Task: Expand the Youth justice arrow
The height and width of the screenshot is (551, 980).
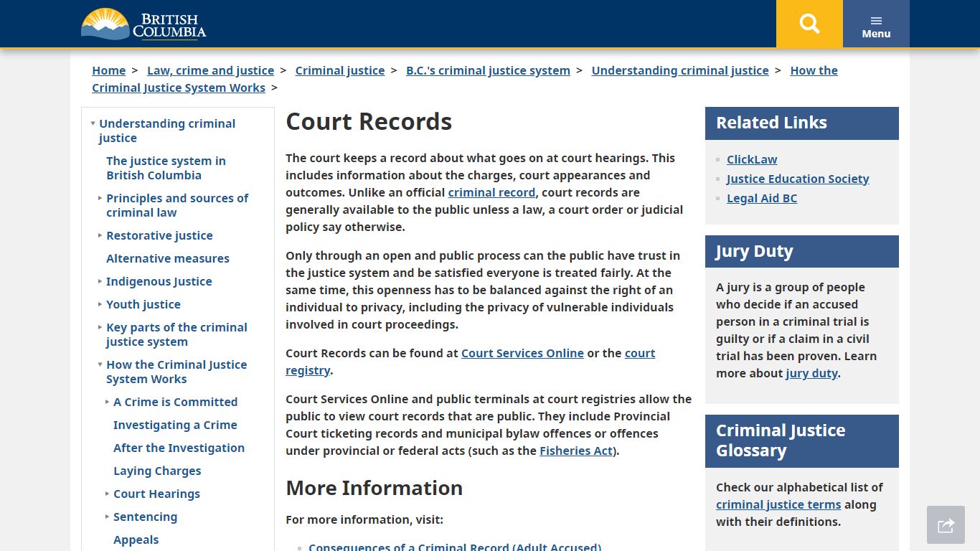Action: (x=100, y=304)
